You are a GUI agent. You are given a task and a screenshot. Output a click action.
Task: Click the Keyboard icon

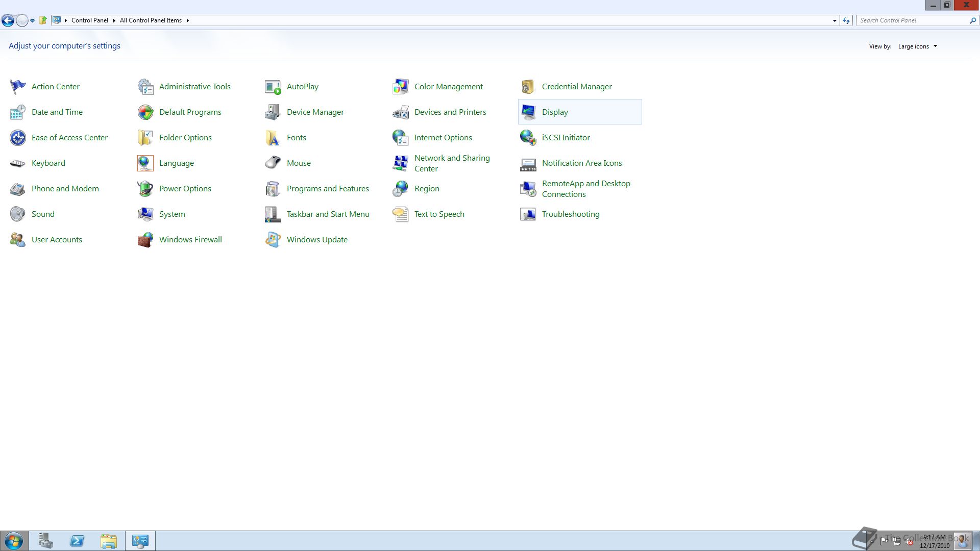[18, 163]
